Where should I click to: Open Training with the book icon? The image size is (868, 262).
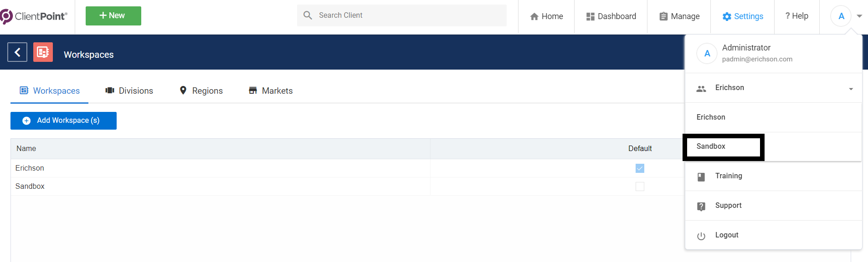pyautogui.click(x=701, y=177)
